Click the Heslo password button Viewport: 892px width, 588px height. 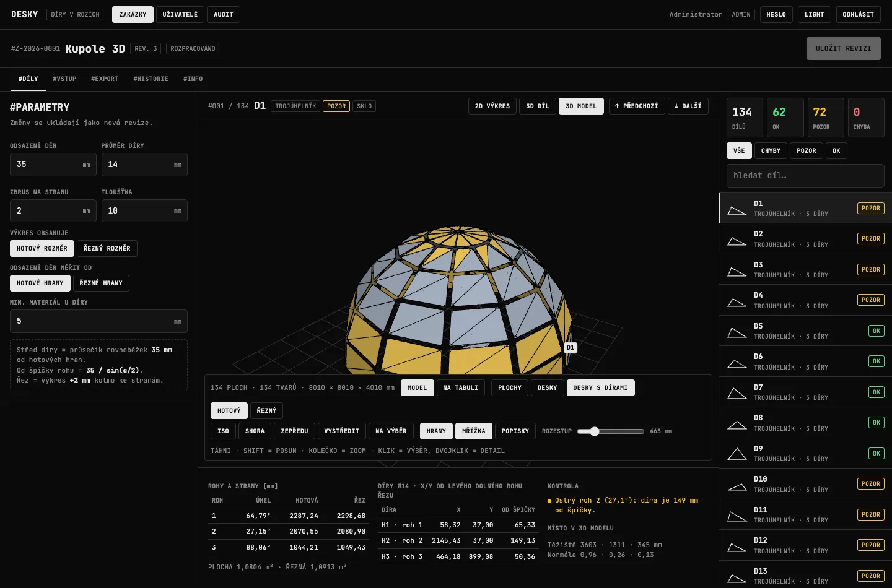tap(776, 14)
